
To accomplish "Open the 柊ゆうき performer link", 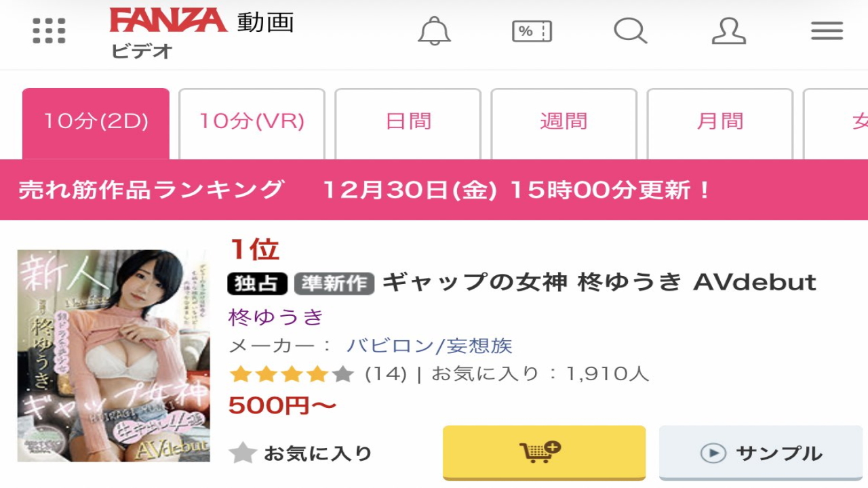I will pos(277,317).
